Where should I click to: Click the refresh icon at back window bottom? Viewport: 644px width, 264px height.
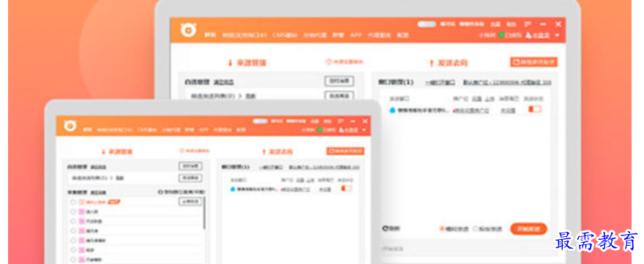(385, 228)
